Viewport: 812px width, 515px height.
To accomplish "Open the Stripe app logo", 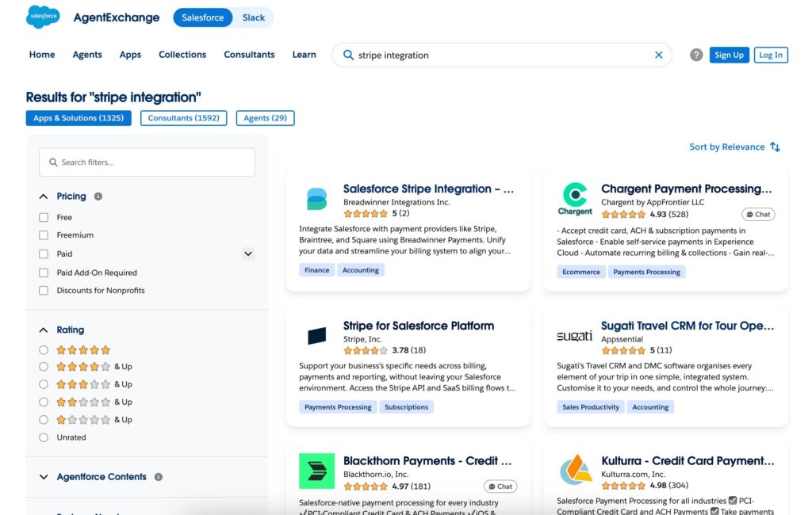I will [x=317, y=335].
